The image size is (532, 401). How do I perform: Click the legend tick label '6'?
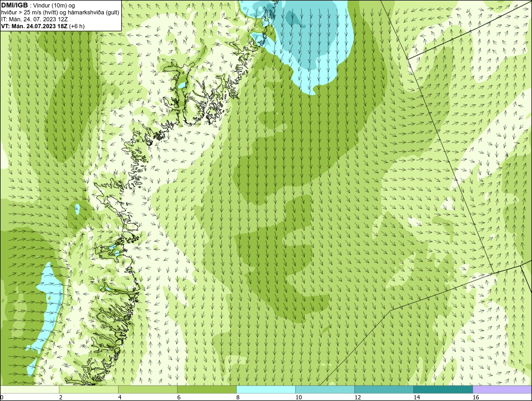(179, 397)
